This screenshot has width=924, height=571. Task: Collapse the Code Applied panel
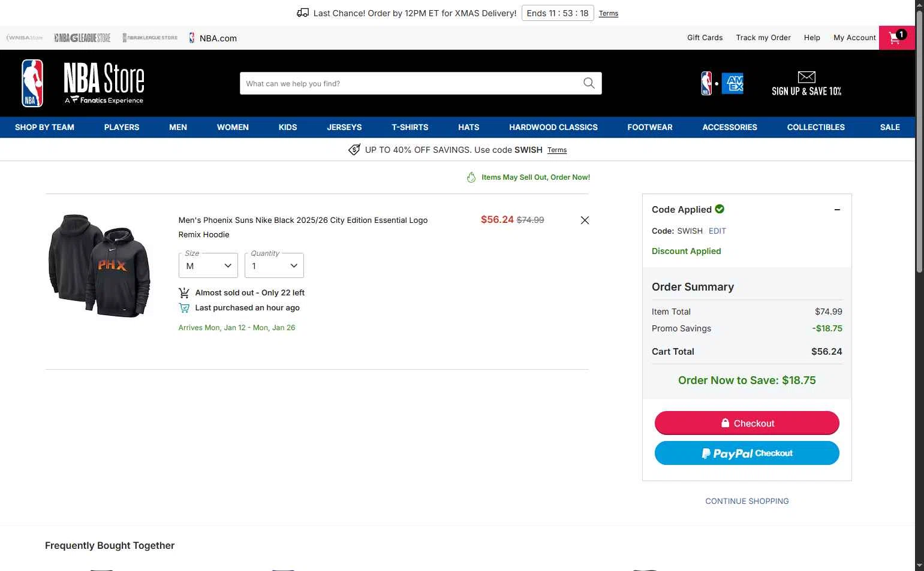pos(837,210)
